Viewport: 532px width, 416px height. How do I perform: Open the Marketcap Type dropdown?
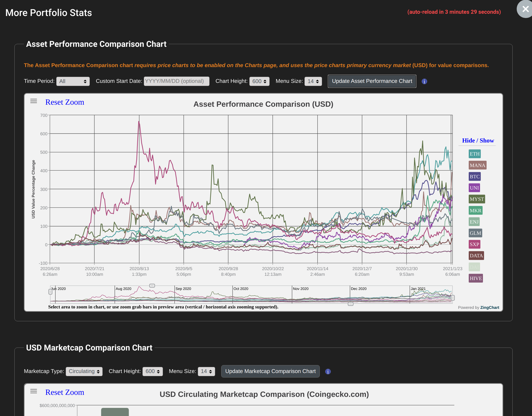(84, 371)
